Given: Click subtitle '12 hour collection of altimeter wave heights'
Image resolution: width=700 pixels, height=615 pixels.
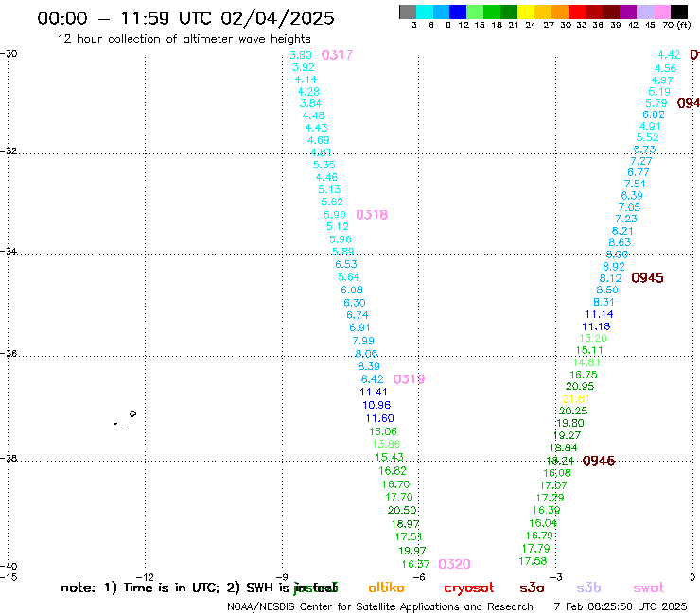Looking at the screenshot, I should (x=184, y=39).
